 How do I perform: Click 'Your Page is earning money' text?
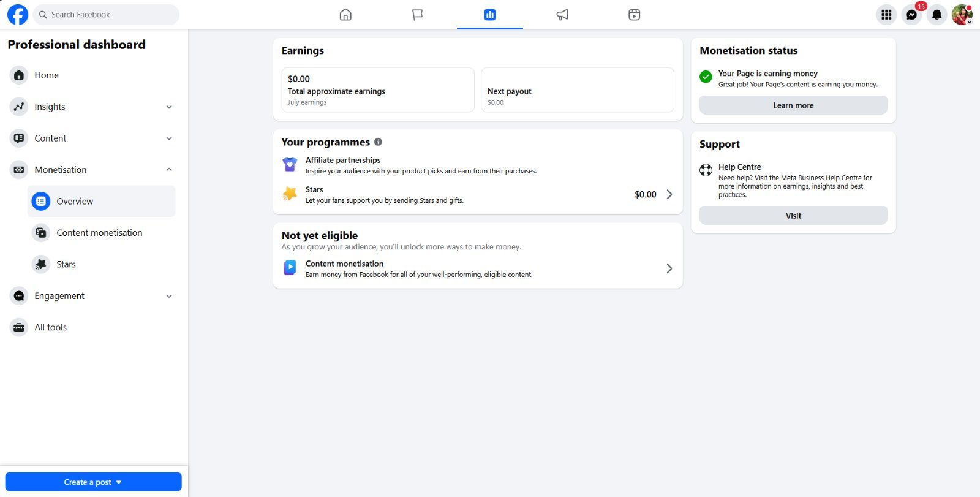[767, 74]
